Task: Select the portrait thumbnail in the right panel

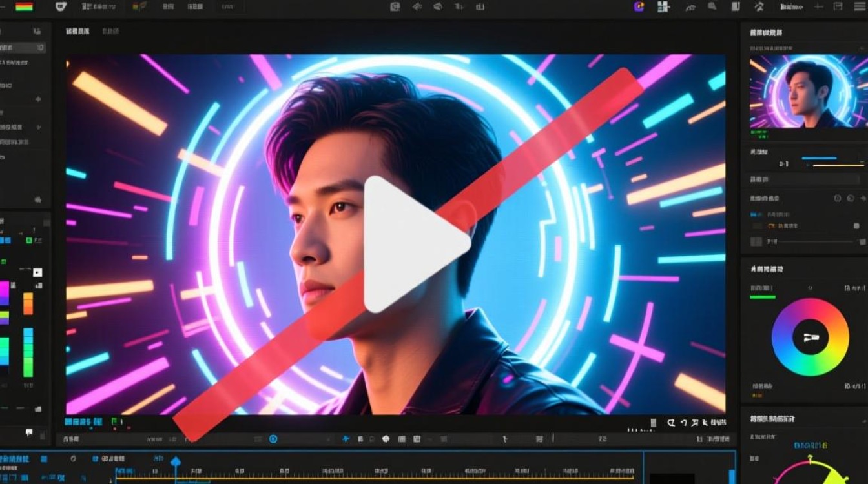Action: 809,92
